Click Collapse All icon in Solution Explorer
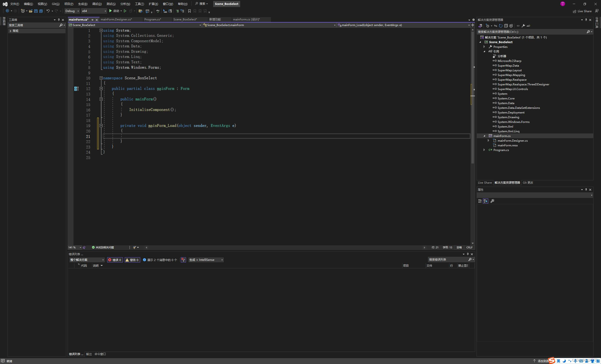601x364 pixels. pos(506,26)
